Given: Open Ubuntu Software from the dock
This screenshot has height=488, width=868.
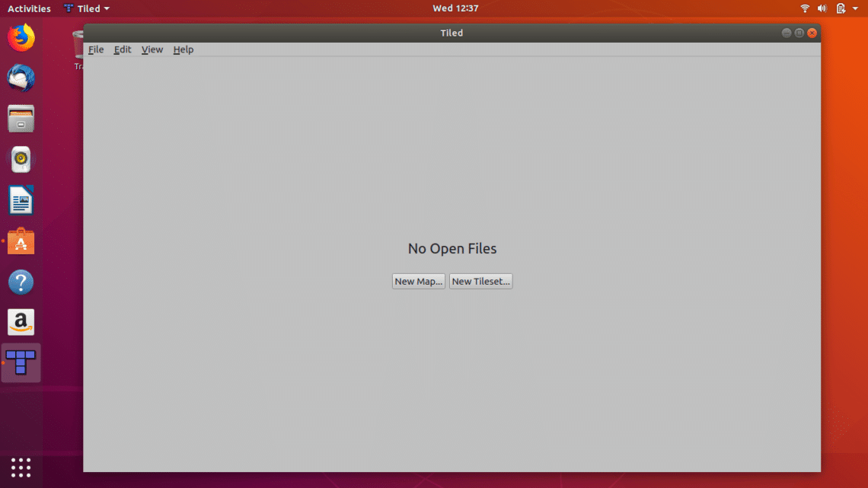Looking at the screenshot, I should tap(21, 242).
